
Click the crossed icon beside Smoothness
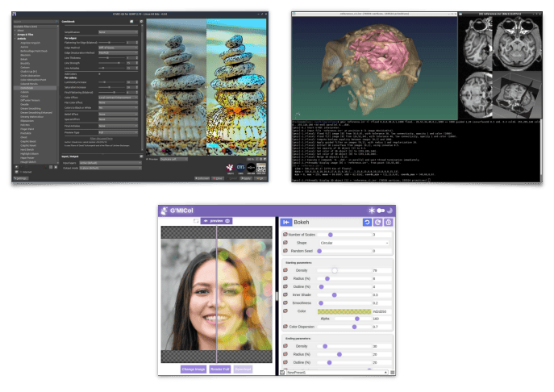[285, 302]
